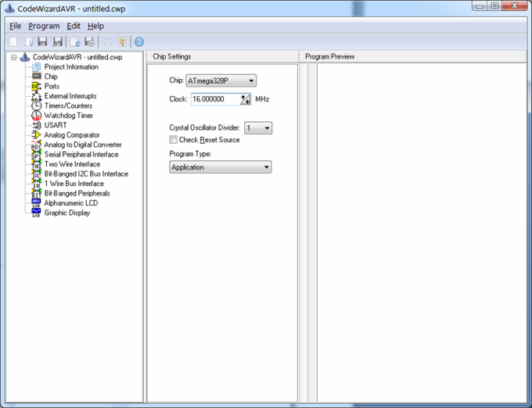Open Help via the blue question mark icon

(x=139, y=41)
